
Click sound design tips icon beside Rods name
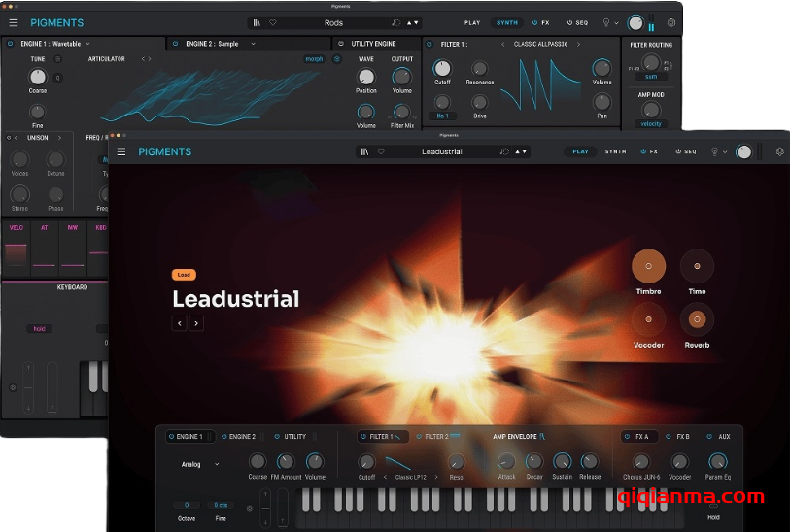(396, 22)
